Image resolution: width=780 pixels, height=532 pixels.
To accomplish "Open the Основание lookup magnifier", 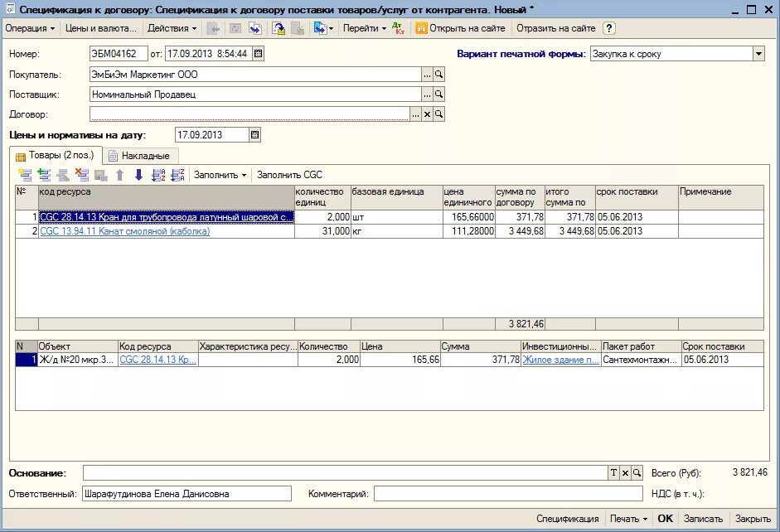I will [637, 473].
